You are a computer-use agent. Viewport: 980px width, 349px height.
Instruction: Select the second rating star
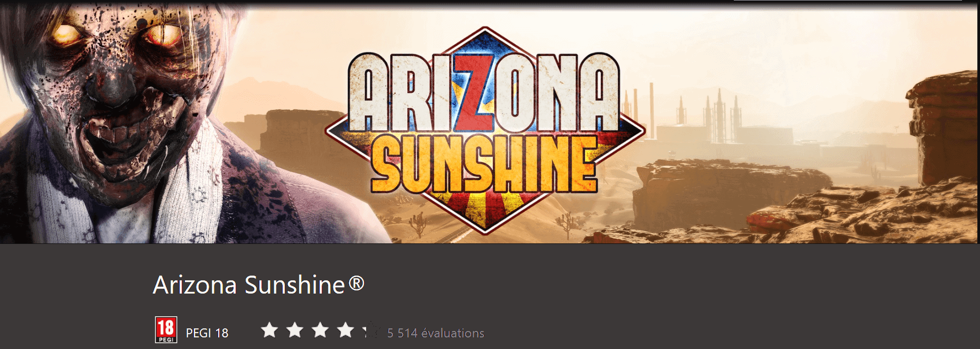coord(295,331)
